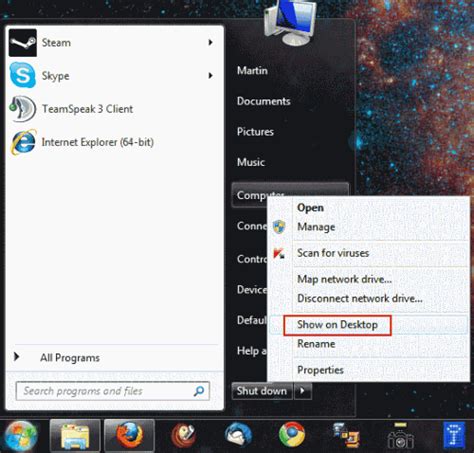Launch Google Chrome from the taskbar
Viewport: 474px width, 453px height.
[x=292, y=435]
